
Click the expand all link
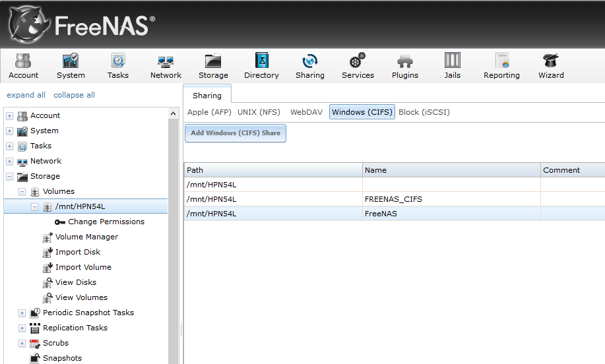(x=26, y=95)
